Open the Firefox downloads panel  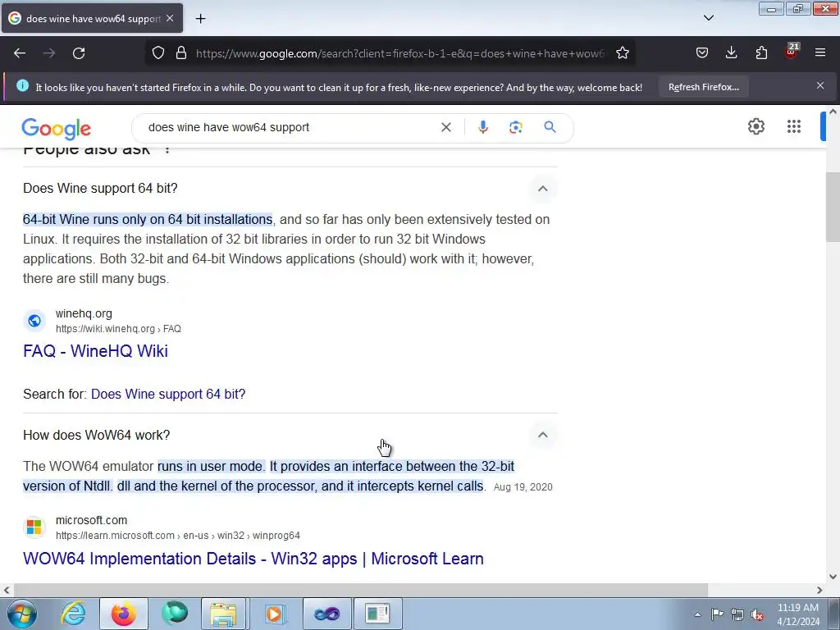(731, 52)
